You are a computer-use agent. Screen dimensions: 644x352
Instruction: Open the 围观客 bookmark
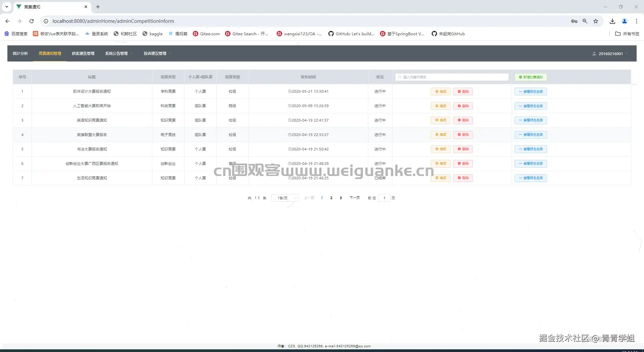(178, 34)
